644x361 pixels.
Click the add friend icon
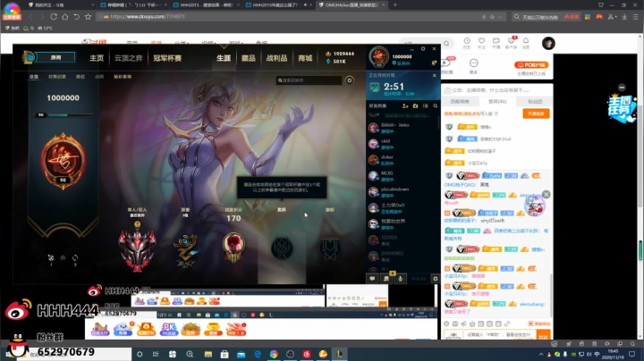[405, 105]
